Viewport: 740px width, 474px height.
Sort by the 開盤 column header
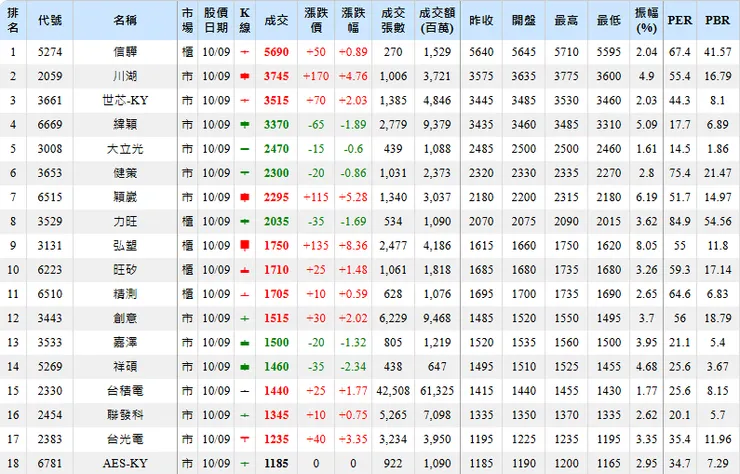524,20
